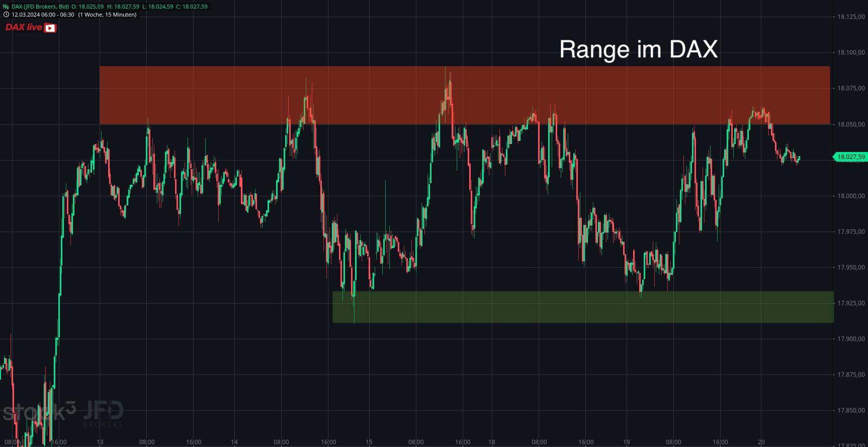The image size is (868, 447).
Task: Click the red DAX live logo text
Action: click(24, 27)
